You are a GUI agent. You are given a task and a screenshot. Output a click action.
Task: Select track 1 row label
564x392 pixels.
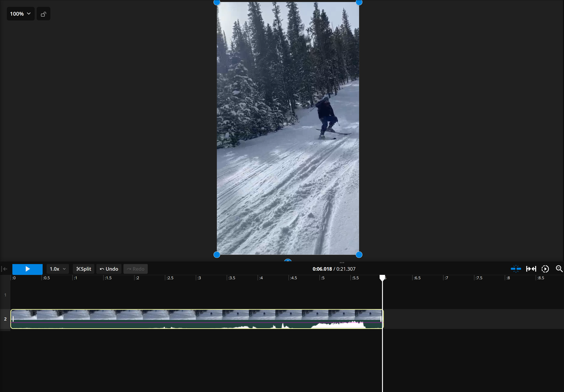tap(5, 295)
